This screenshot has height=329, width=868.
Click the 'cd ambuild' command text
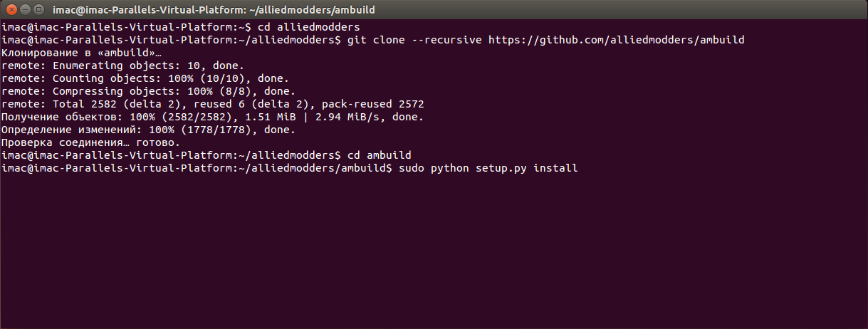tap(380, 155)
